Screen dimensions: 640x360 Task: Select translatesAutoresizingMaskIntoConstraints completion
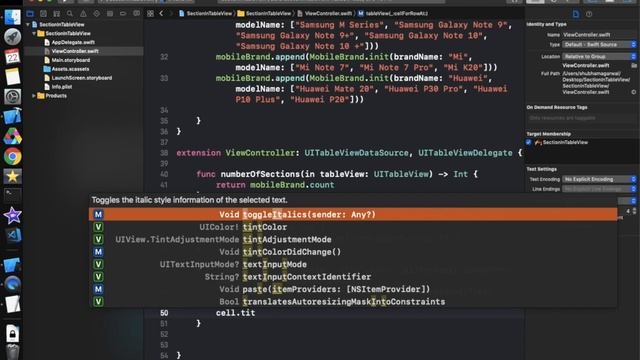click(353, 302)
